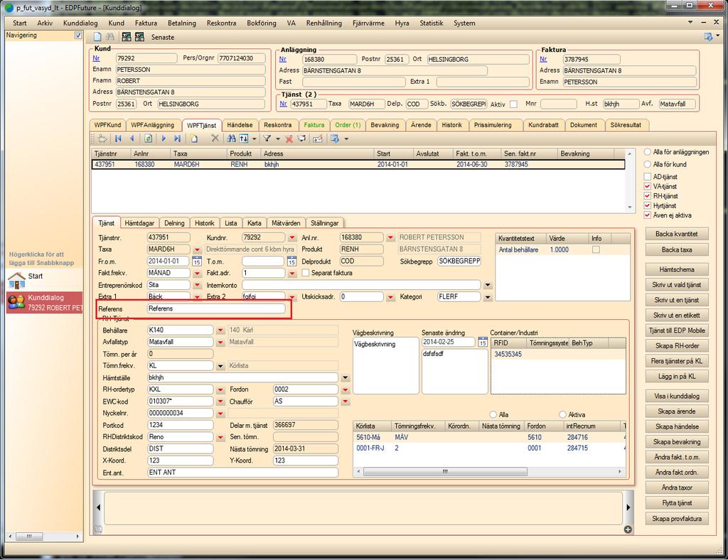Open the Kundnr dropdown arrow next to 79292
This screenshot has width=728, height=560.
click(x=291, y=237)
